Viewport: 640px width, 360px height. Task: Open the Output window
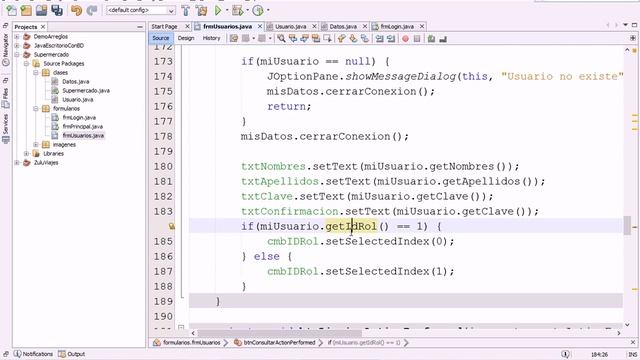(72, 354)
